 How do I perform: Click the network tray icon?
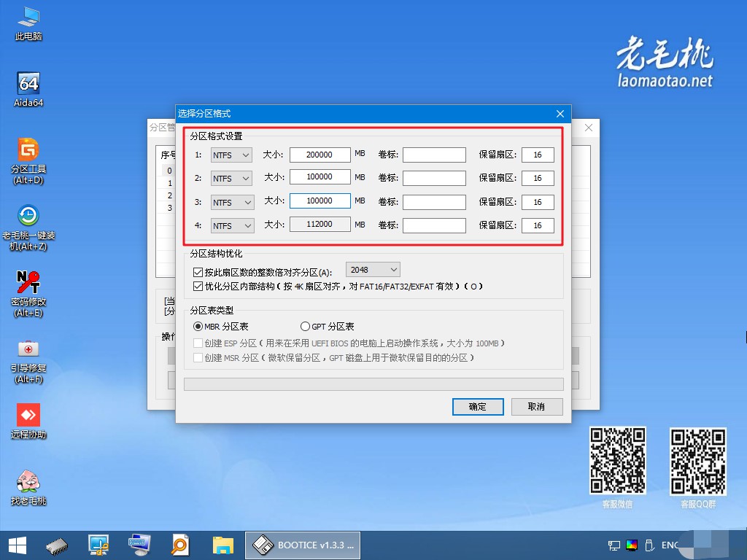point(614,545)
